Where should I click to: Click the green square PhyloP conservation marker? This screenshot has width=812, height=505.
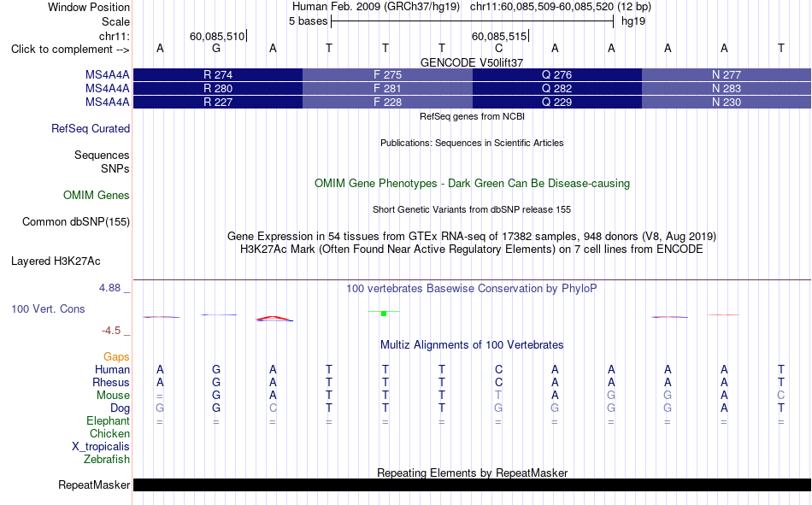[x=384, y=314]
